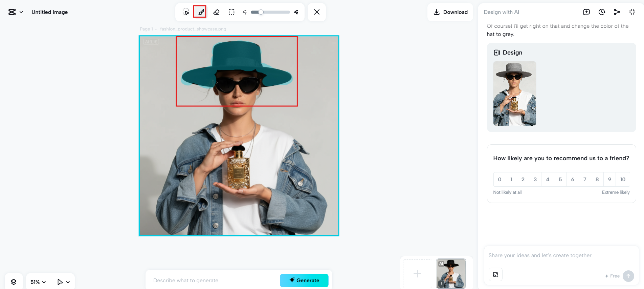
Task: Click the Generate button
Action: click(304, 281)
